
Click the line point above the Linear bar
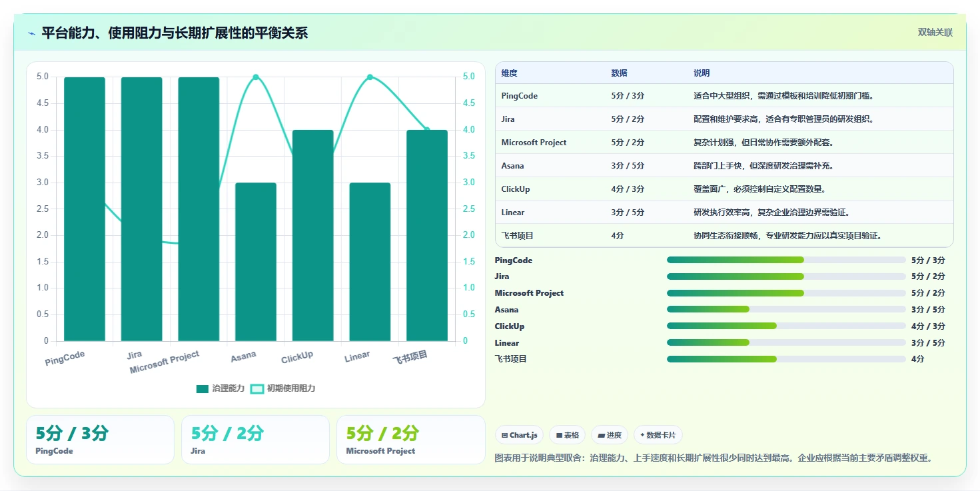(370, 77)
